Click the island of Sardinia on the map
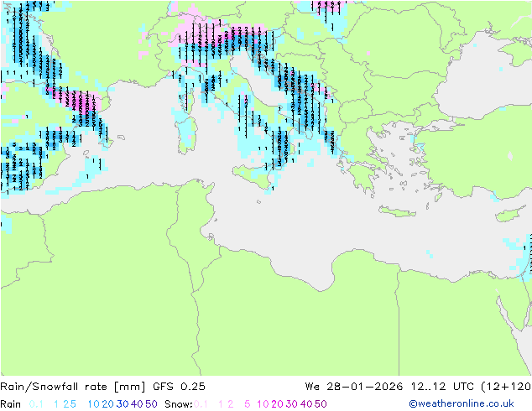The width and height of the screenshot is (532, 411). click(186, 136)
